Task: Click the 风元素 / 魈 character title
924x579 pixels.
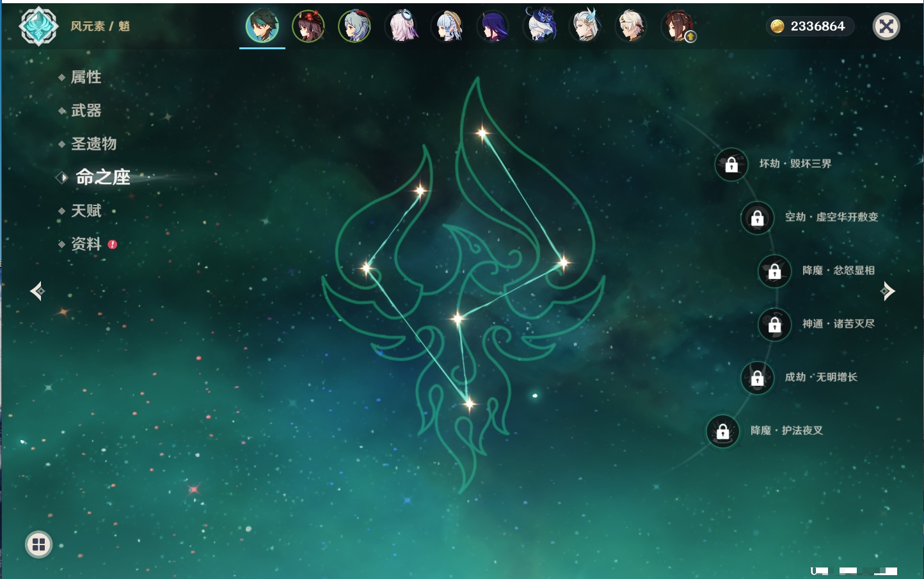Action: 100,26
